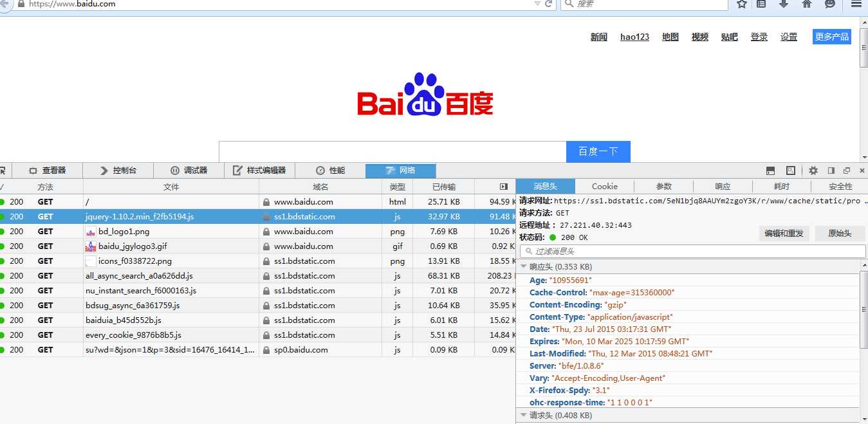This screenshot has width=868, height=424.
Task: Sort requests by the 方法 column
Action: coord(45,187)
